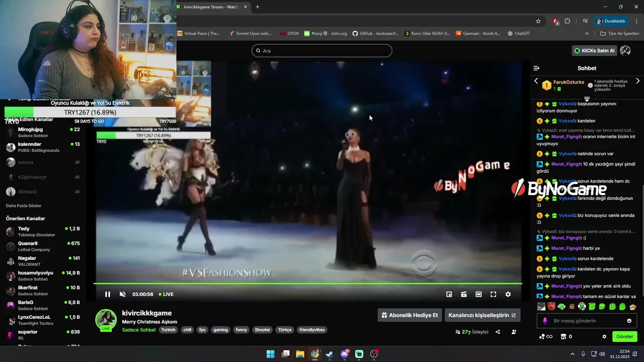Bookmark this page with star icon
Screen dimensions: 644x362
pyautogui.click(x=538, y=21)
